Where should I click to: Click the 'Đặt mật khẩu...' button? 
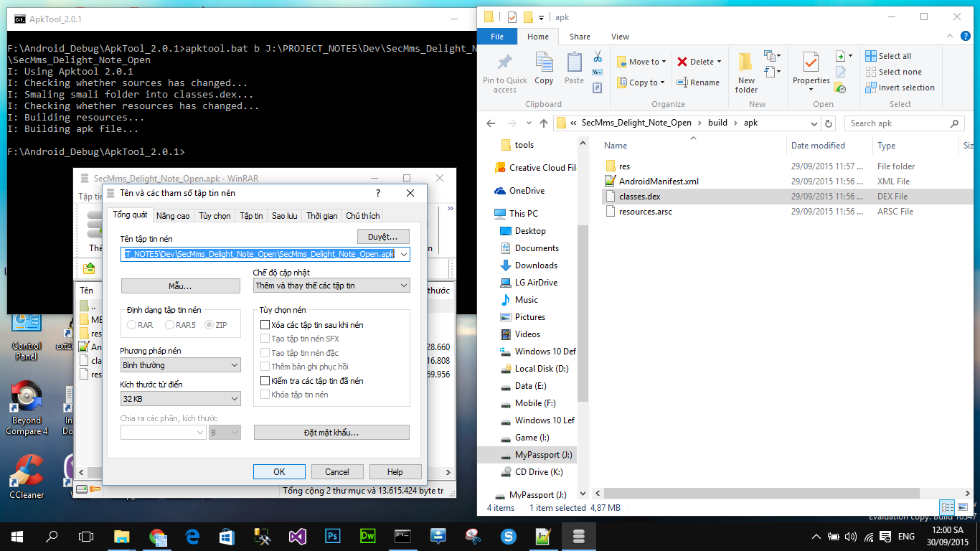(x=331, y=433)
